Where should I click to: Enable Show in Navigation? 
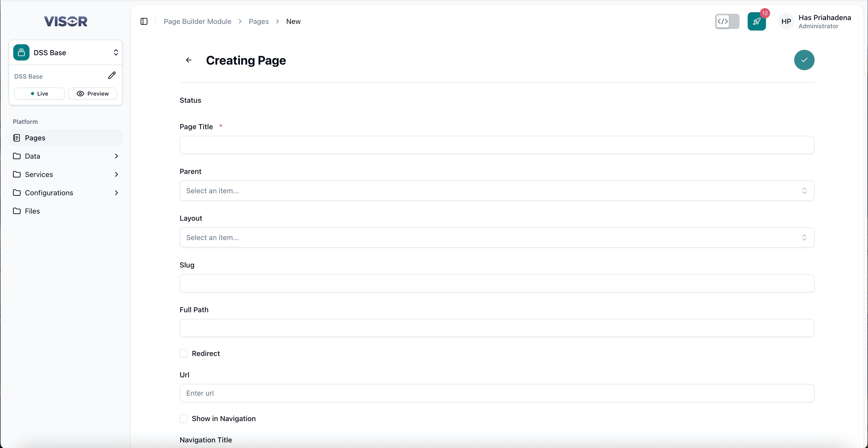coord(184,418)
